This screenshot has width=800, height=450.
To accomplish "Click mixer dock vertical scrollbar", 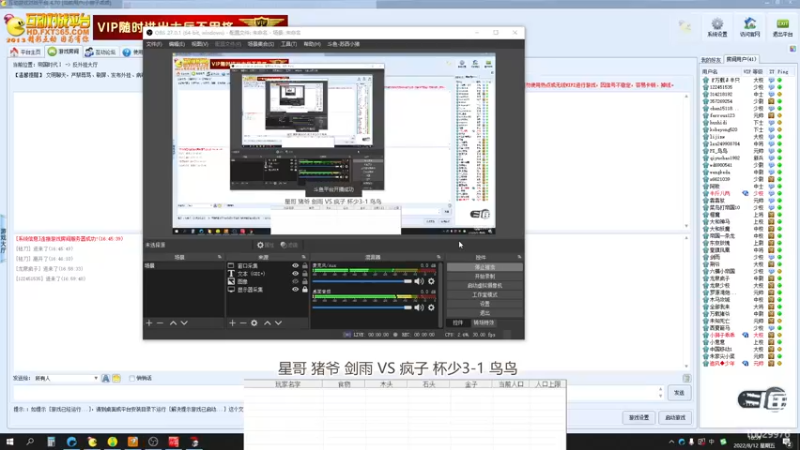I will pyautogui.click(x=440, y=294).
